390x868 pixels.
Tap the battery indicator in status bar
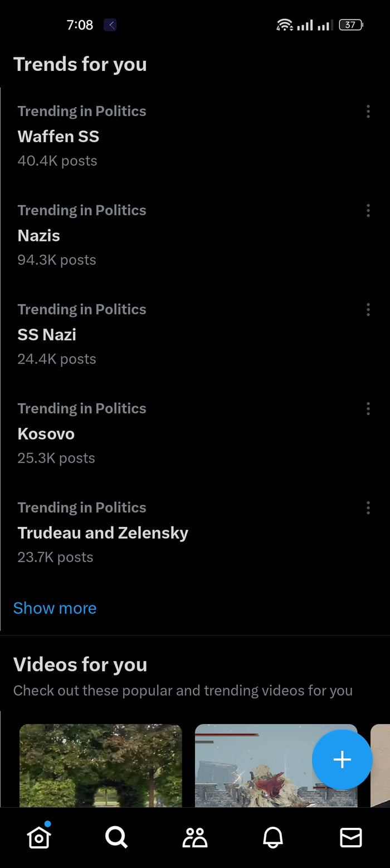351,25
